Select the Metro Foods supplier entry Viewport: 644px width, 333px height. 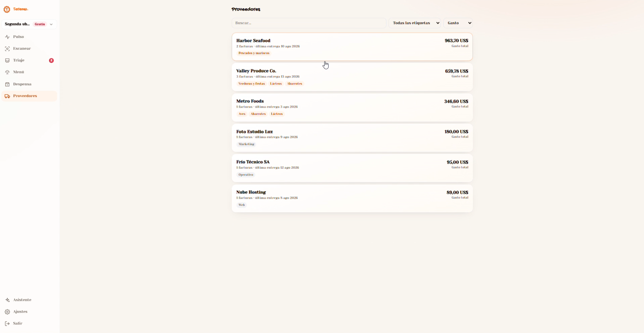352,107
